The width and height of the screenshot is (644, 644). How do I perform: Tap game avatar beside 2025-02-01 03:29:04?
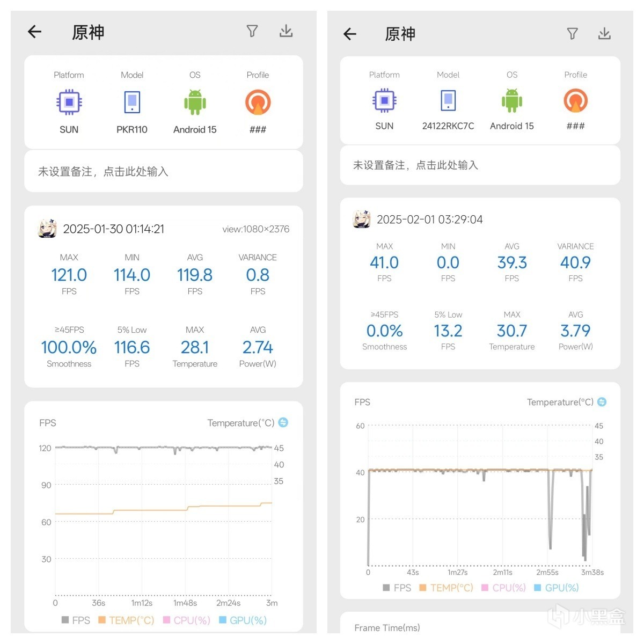362,219
